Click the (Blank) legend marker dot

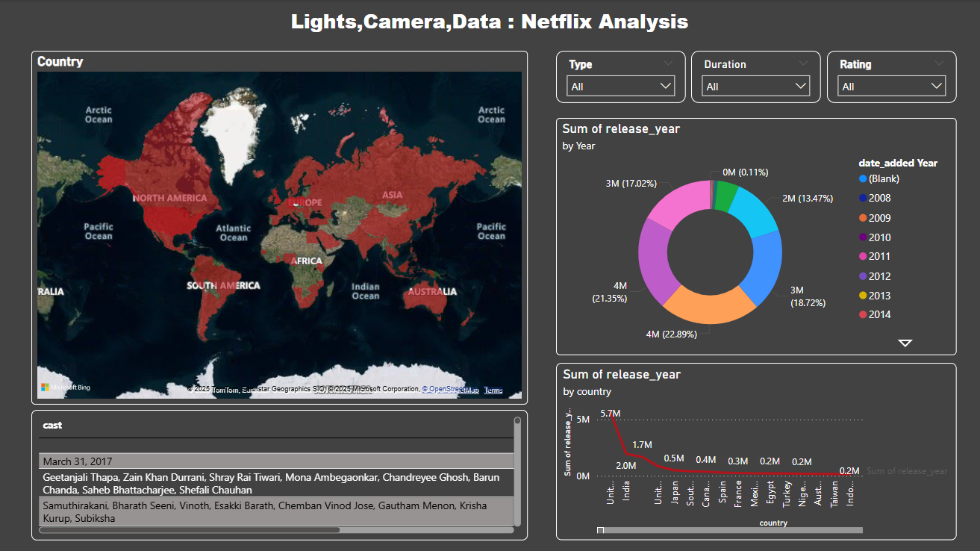coord(863,179)
